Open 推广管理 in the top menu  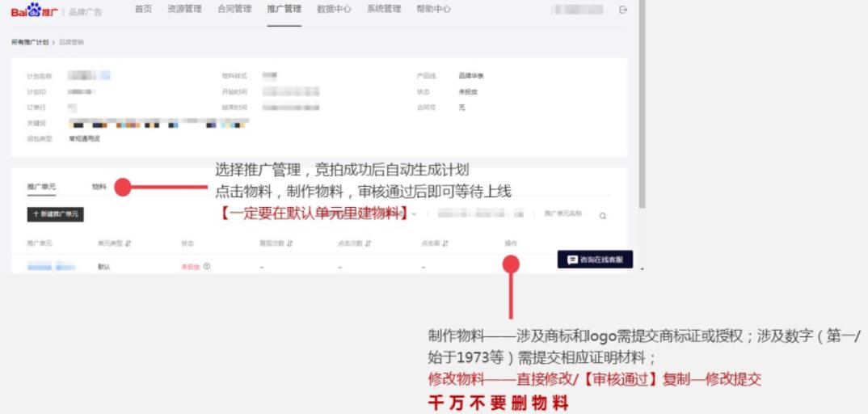point(284,9)
